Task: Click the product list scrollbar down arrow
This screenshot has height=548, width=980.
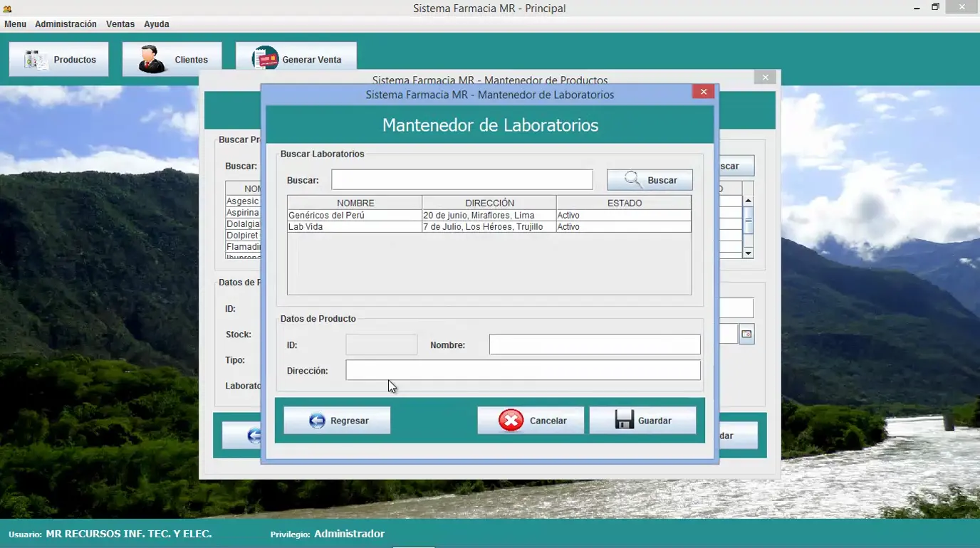Action: (x=749, y=253)
